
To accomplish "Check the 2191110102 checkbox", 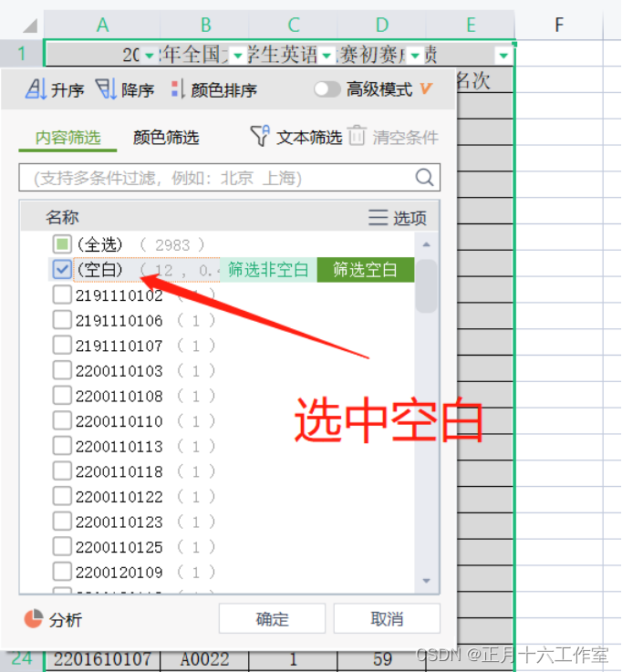I will coord(62,295).
